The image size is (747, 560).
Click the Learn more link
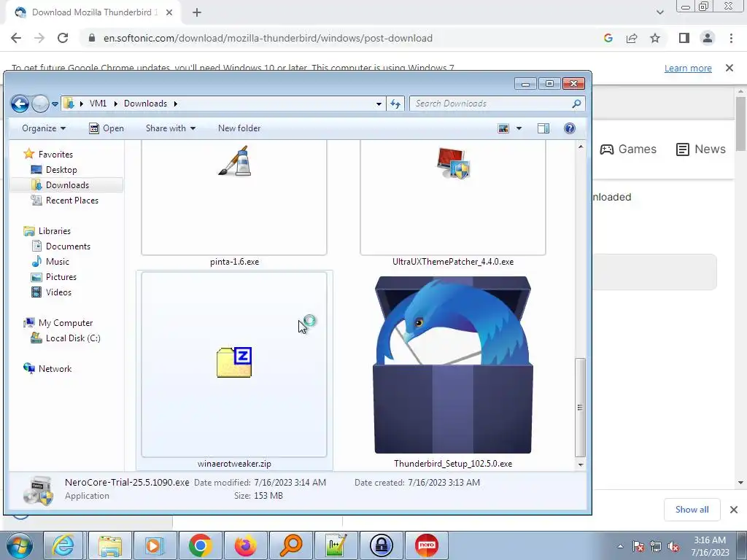pyautogui.click(x=688, y=68)
